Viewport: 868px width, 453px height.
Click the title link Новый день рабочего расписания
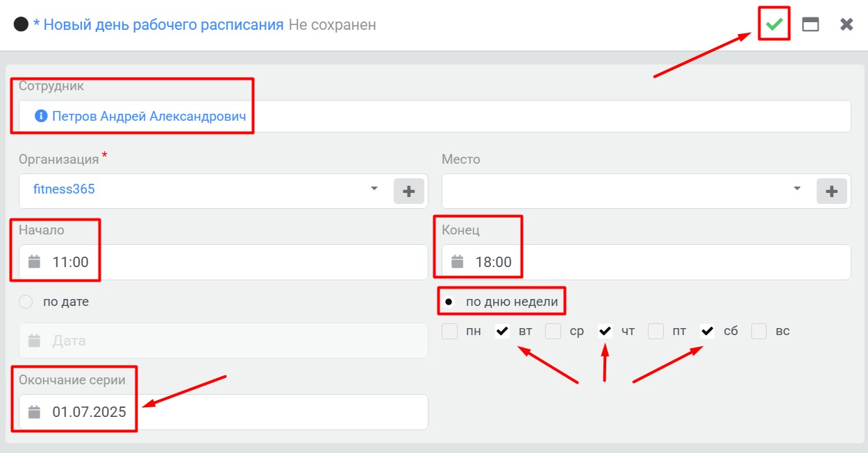tap(163, 24)
